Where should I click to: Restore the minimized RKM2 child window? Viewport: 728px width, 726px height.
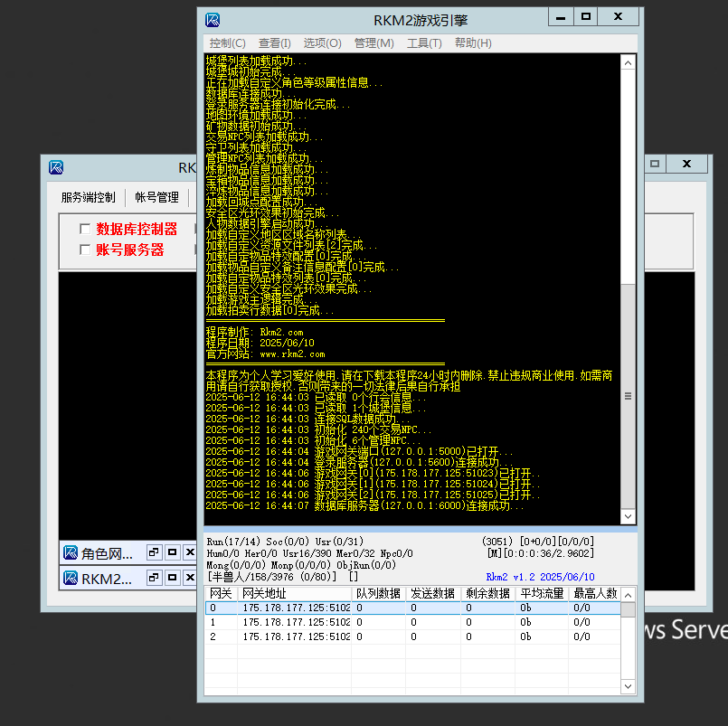point(154,578)
